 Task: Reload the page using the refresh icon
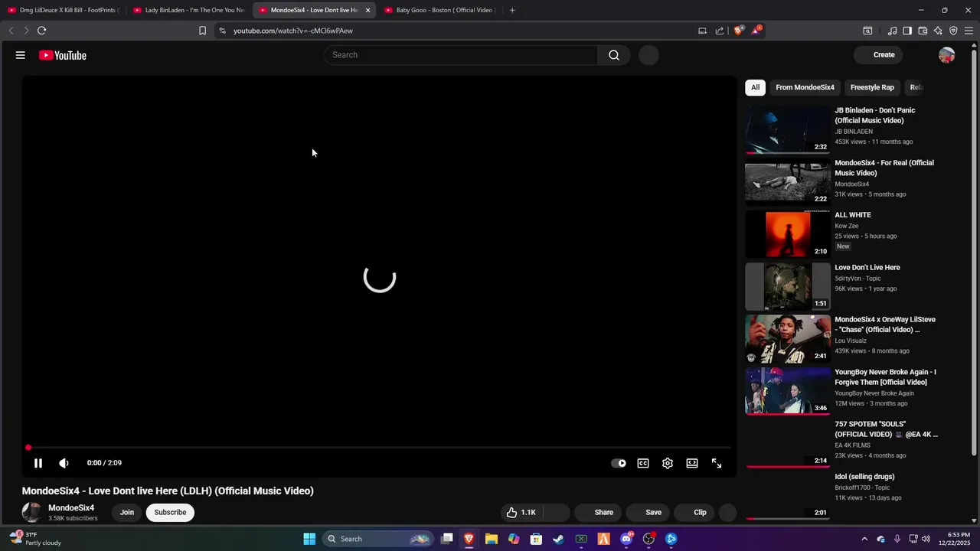41,31
